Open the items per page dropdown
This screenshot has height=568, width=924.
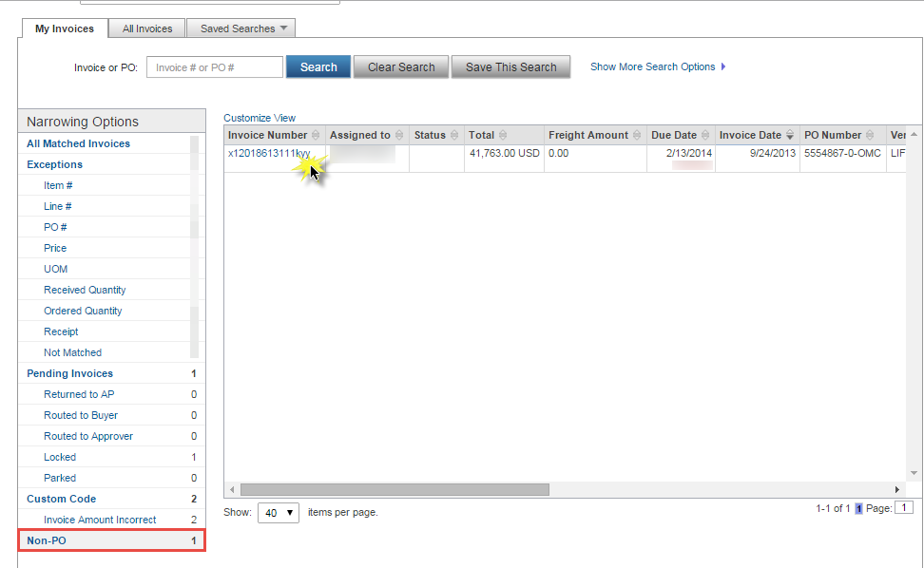click(278, 512)
